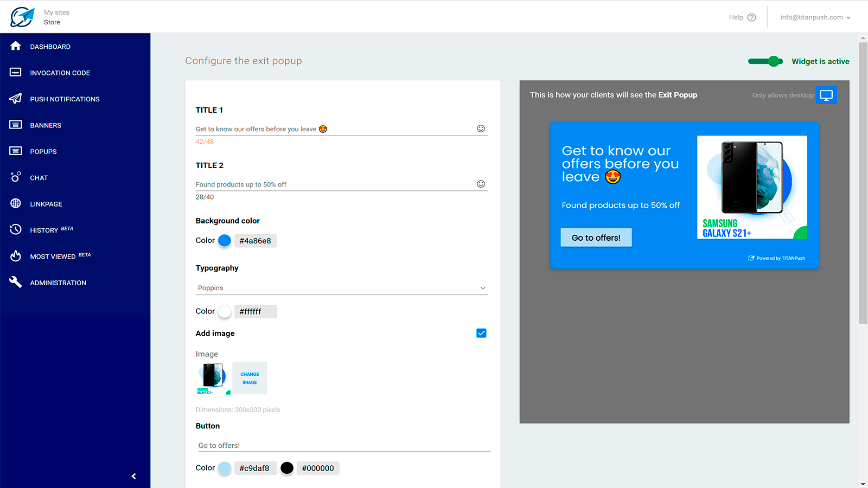The image size is (868, 488).
Task: Pick the light blue button color swatch
Action: coord(225,468)
